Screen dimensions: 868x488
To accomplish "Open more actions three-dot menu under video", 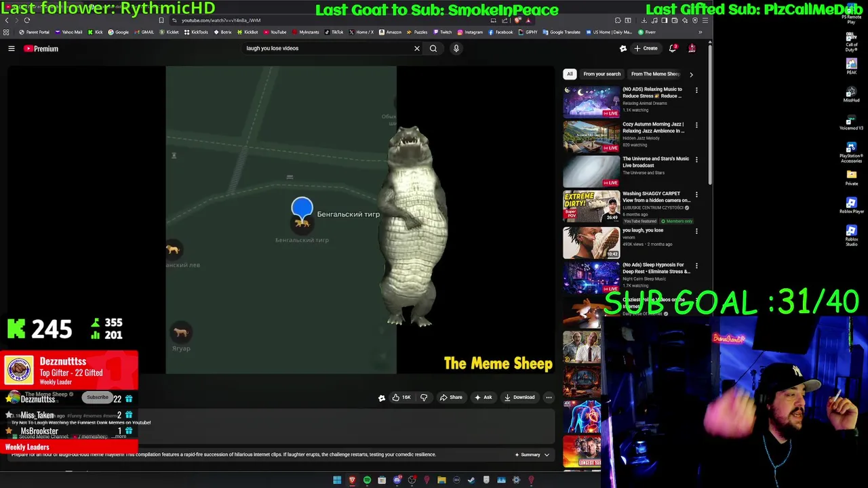I will 549,397.
